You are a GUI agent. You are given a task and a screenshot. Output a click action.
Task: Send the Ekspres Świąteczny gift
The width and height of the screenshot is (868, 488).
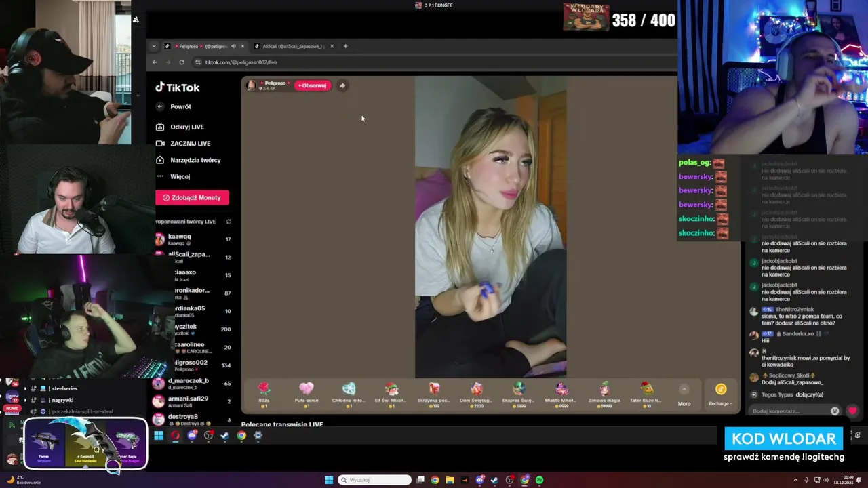tap(519, 394)
